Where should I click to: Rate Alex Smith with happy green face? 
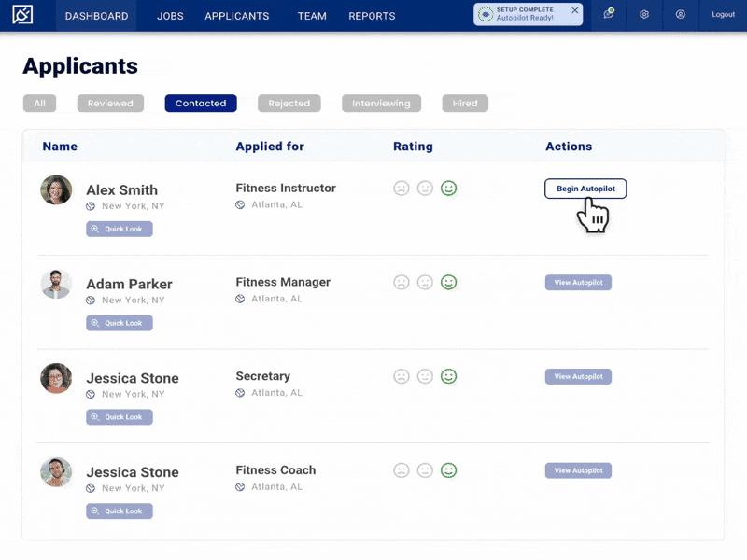coord(449,189)
